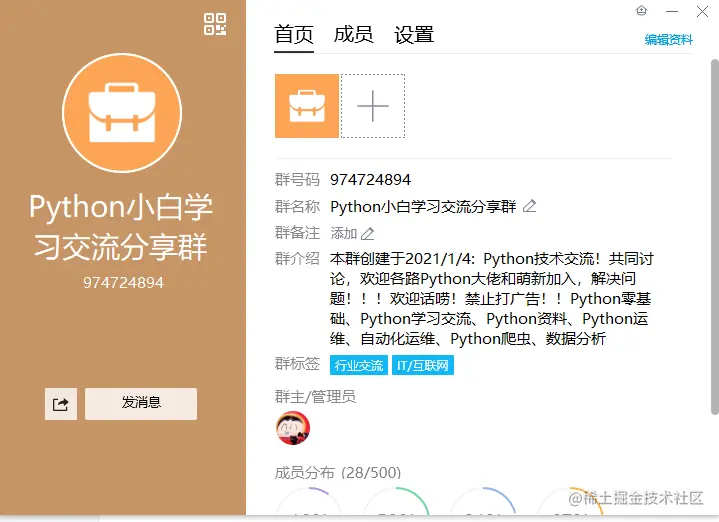
Task: Click the large briefcase group avatar
Action: click(122, 113)
